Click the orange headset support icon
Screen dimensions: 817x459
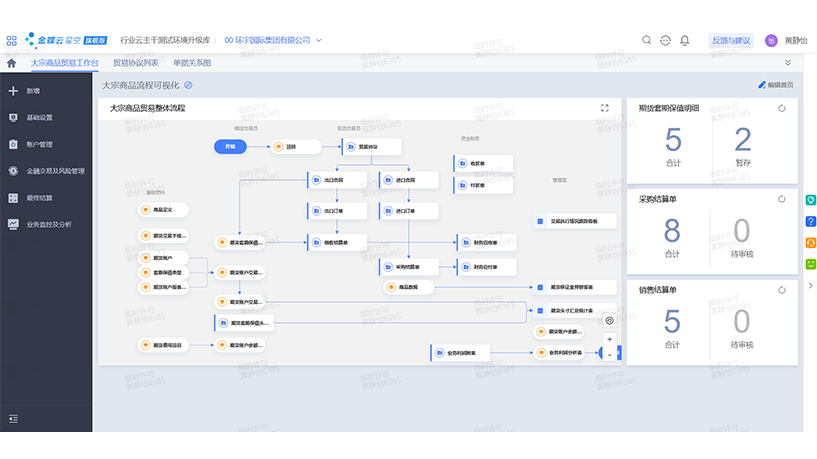coord(810,243)
